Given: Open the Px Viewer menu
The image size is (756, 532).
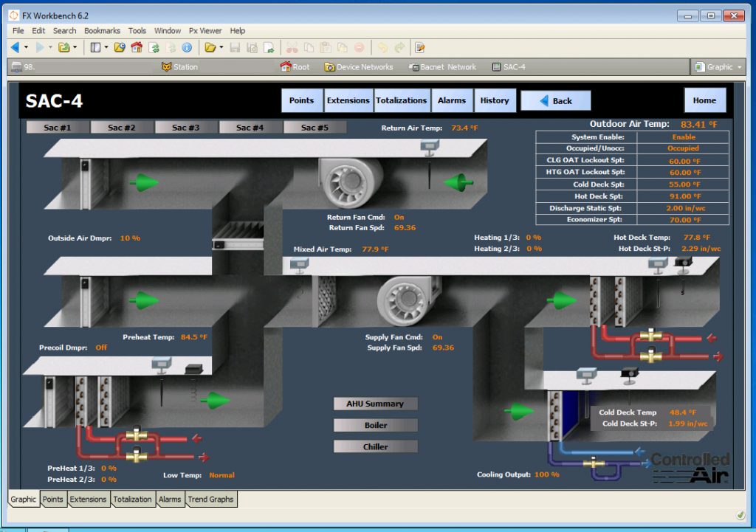Looking at the screenshot, I should (205, 30).
